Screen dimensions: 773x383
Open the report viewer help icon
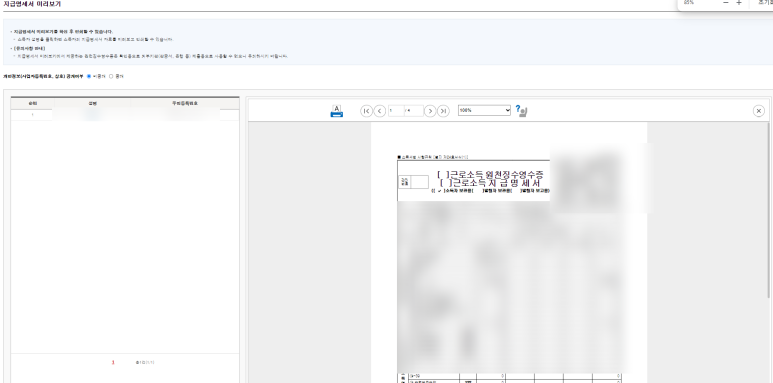(521, 110)
